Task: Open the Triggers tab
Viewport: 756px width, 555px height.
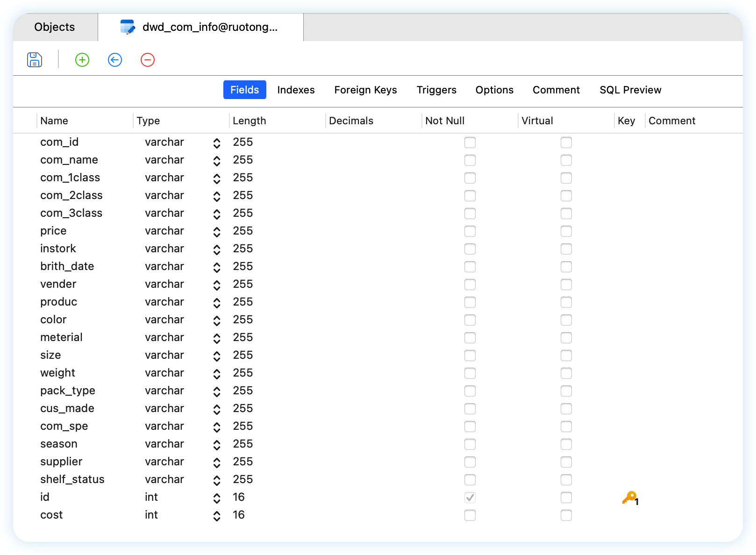Action: point(436,90)
